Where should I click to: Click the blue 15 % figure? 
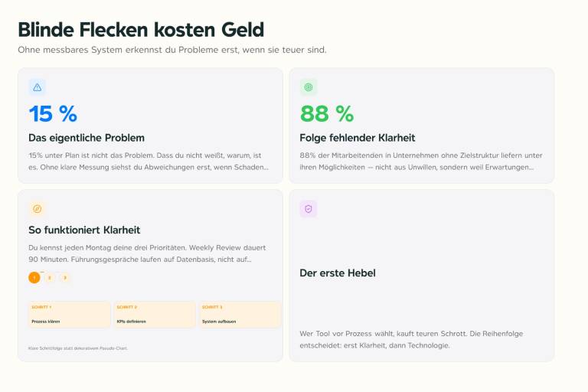53,113
